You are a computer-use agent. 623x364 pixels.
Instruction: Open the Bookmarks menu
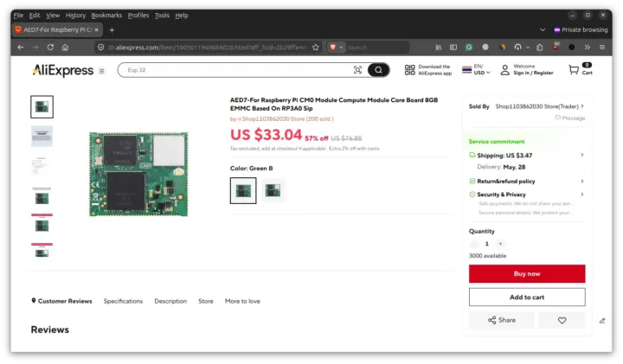coord(106,15)
